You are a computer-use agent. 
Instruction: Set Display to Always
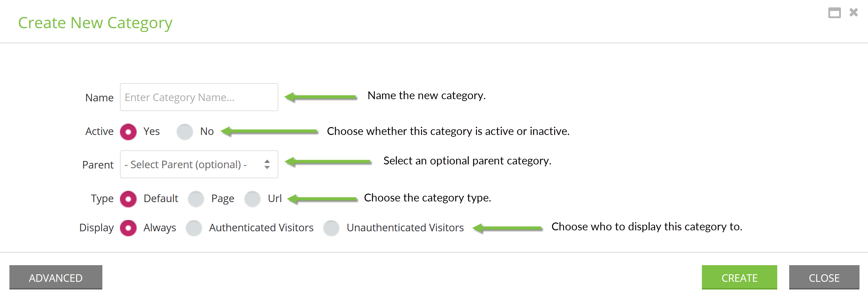(x=128, y=228)
